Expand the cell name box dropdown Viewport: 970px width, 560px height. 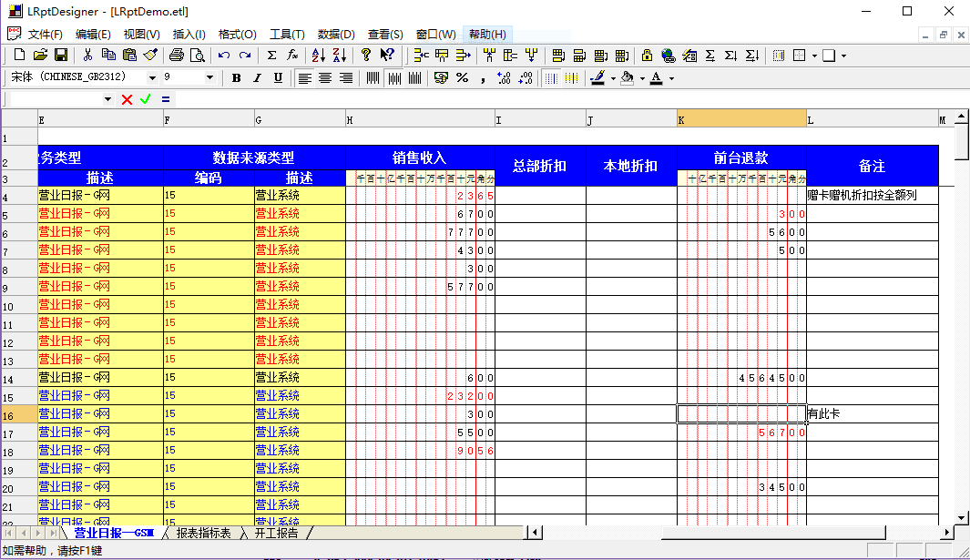click(x=107, y=99)
